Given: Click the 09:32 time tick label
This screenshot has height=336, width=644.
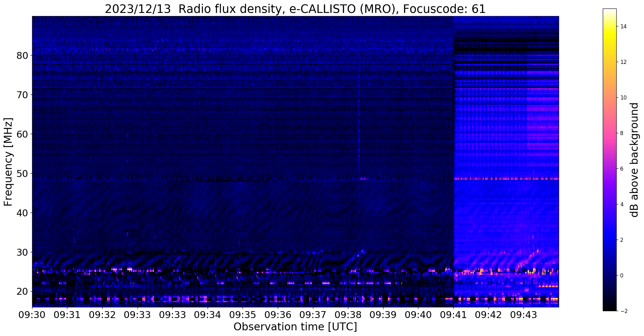Looking at the screenshot, I should pyautogui.click(x=102, y=315).
